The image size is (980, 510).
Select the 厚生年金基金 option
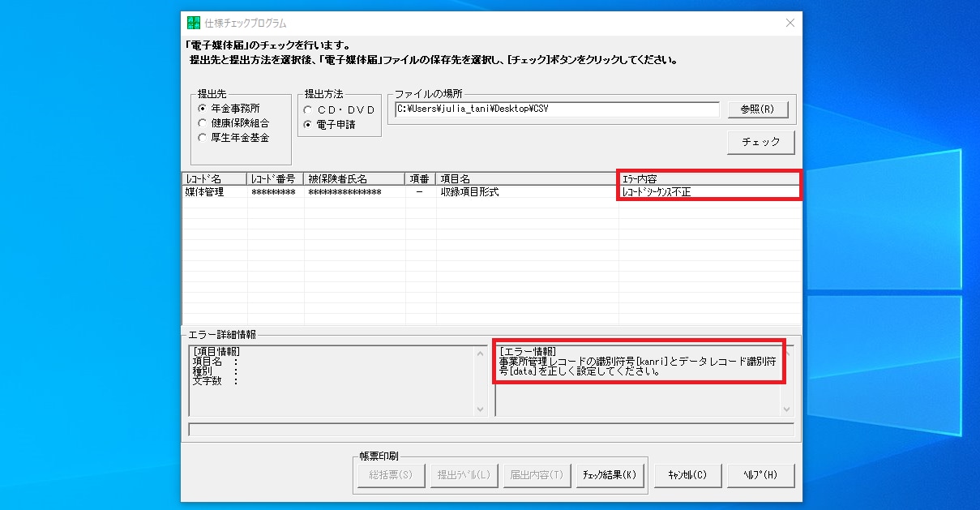point(203,138)
